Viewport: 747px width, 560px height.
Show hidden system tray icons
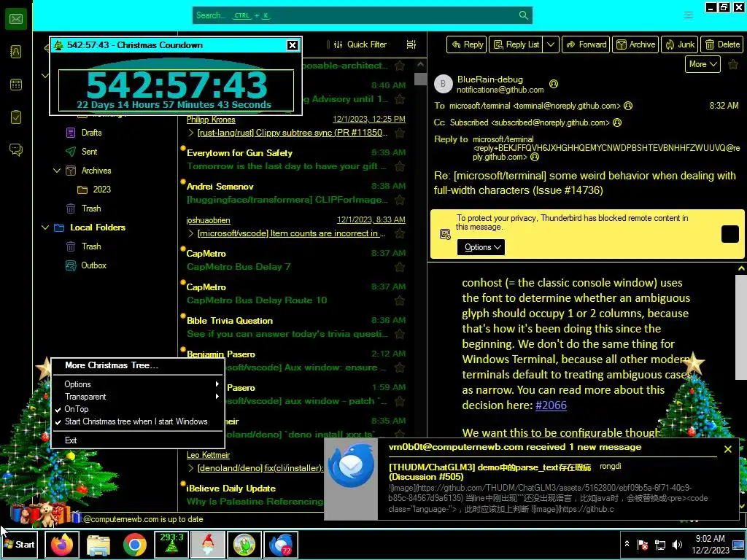(x=627, y=544)
